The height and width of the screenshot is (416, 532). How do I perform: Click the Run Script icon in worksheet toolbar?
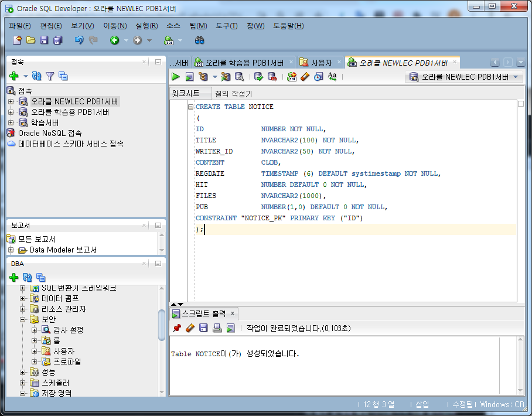(x=189, y=77)
